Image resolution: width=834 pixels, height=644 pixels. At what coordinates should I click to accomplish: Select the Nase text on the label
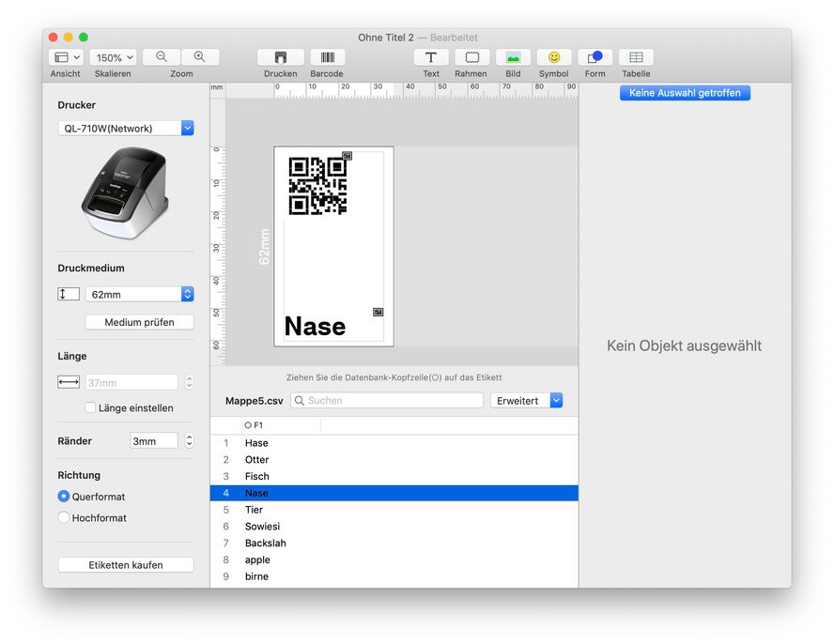pyautogui.click(x=316, y=326)
